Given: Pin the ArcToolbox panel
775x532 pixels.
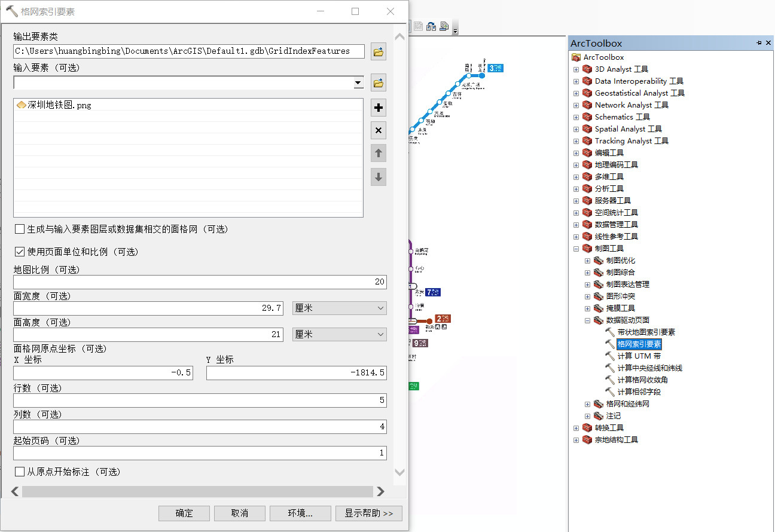Looking at the screenshot, I should point(759,42).
